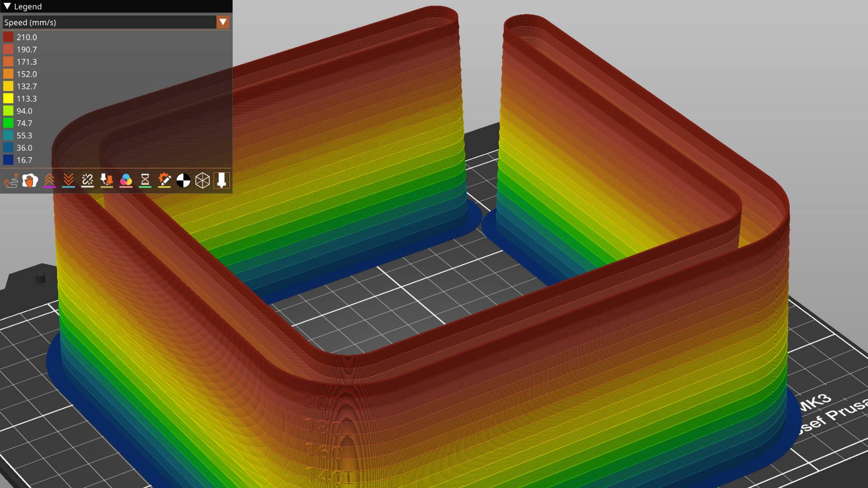Collapse the Legend panel triangle

coord(7,6)
